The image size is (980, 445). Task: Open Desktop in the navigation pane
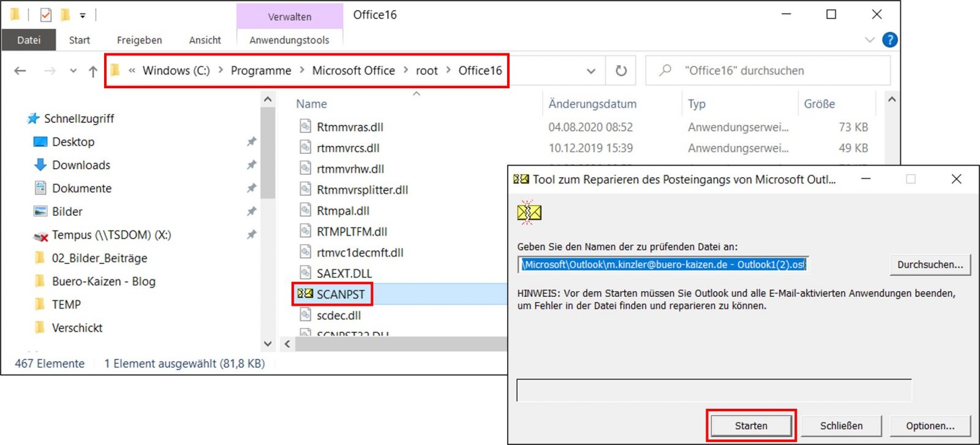(x=73, y=142)
